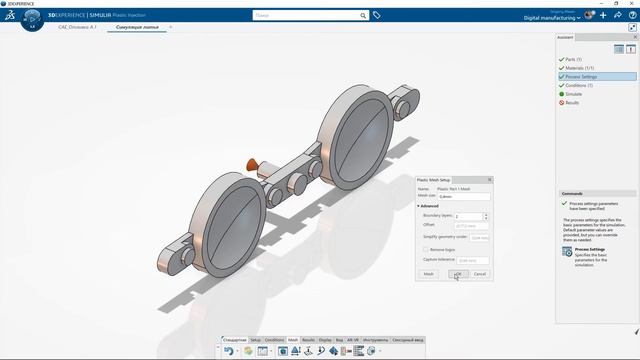Close the Assistant panel
The image size is (640, 360).
[636, 37]
